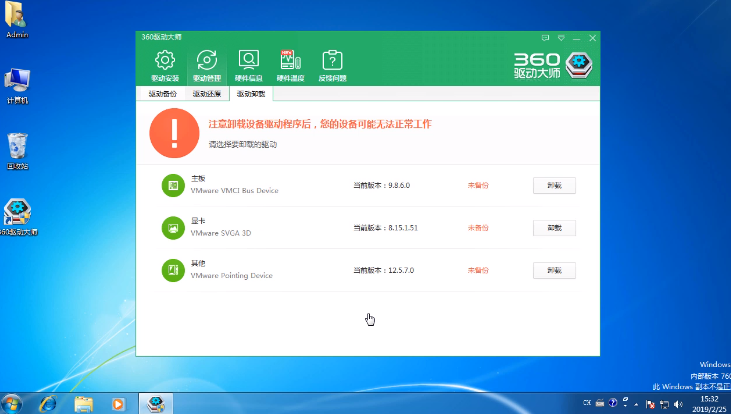Uninstall the VMware SVGA 3D driver
This screenshot has height=414, width=731.
pos(554,228)
